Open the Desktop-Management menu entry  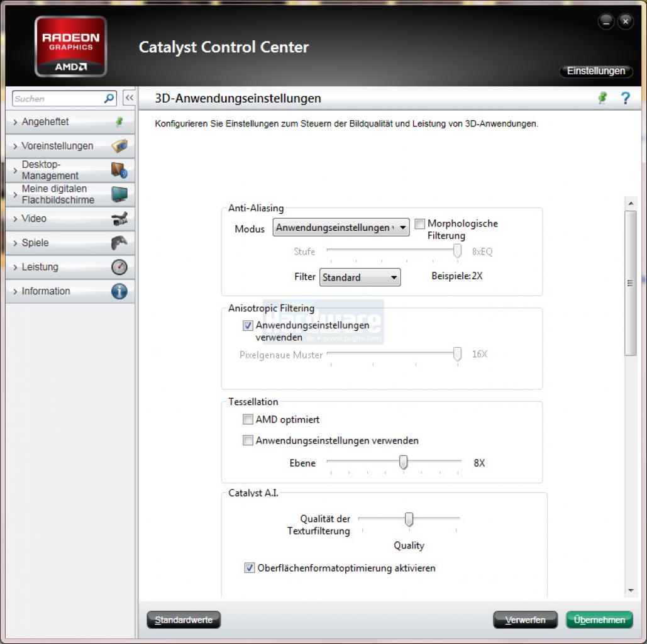click(x=70, y=170)
